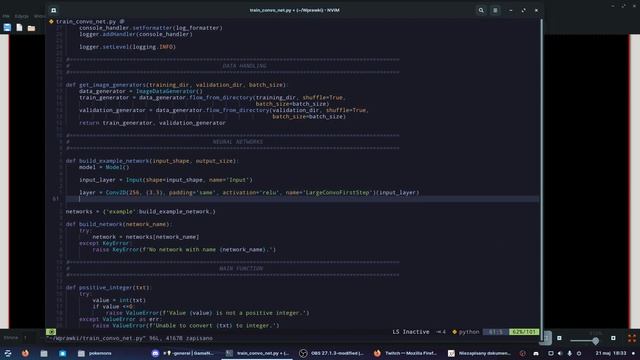Click the blue app icon on the taskbar
Image resolution: width=640 pixels, height=360 pixels.
(x=62, y=353)
